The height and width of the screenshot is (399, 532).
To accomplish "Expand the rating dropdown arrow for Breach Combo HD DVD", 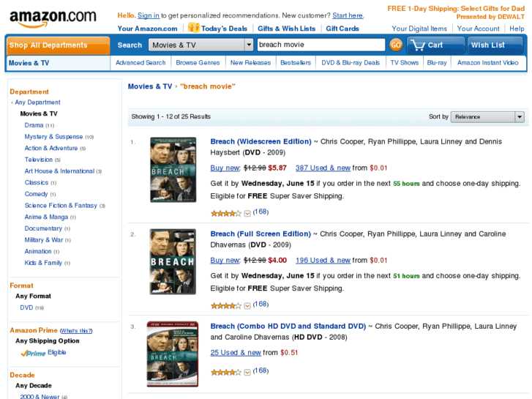I will 247,372.
